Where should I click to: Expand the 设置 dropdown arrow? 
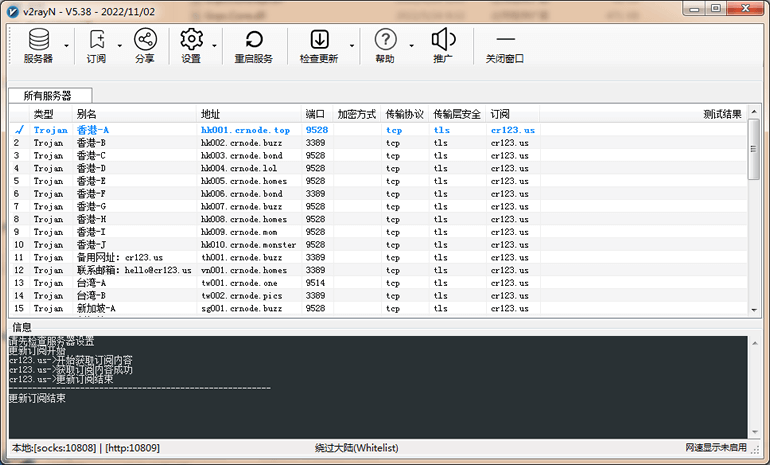click(214, 46)
